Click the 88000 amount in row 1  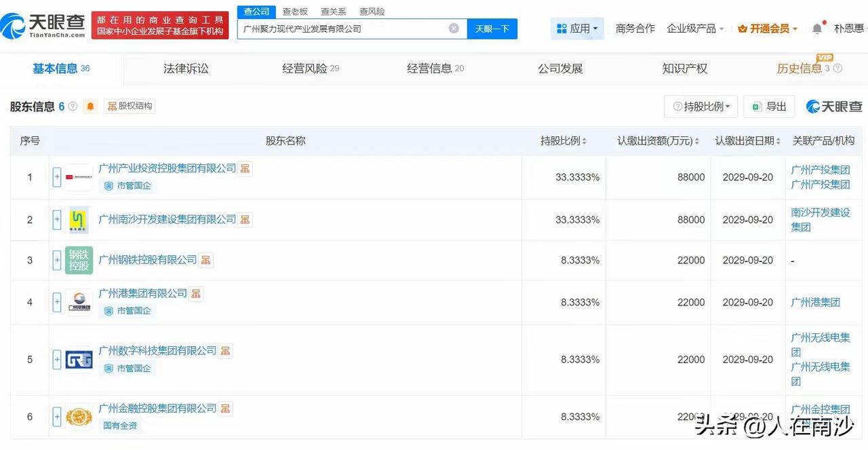[691, 177]
